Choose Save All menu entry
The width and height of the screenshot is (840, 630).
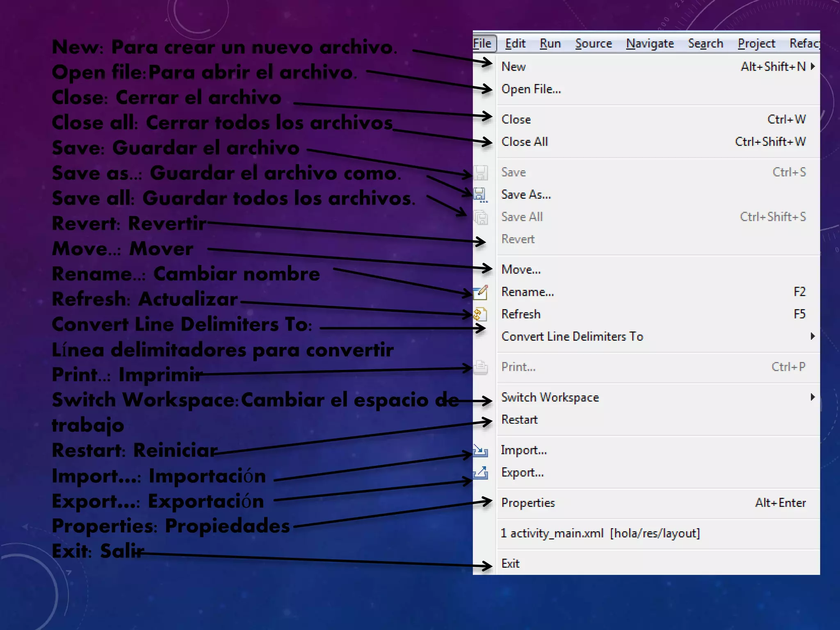(658, 217)
